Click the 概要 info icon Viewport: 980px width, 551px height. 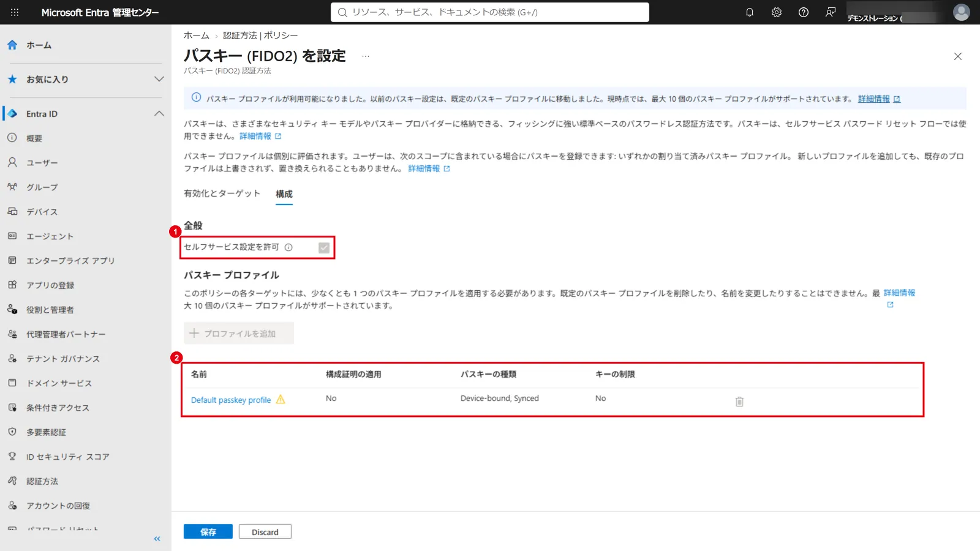[x=12, y=138]
